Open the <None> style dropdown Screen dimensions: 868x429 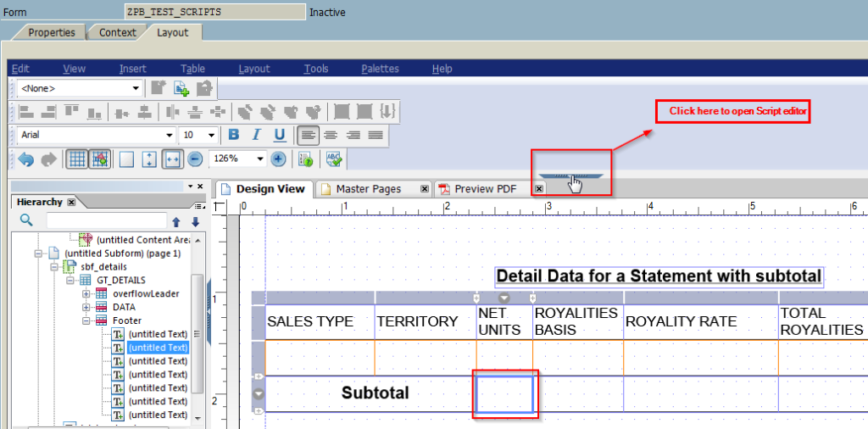click(136, 88)
